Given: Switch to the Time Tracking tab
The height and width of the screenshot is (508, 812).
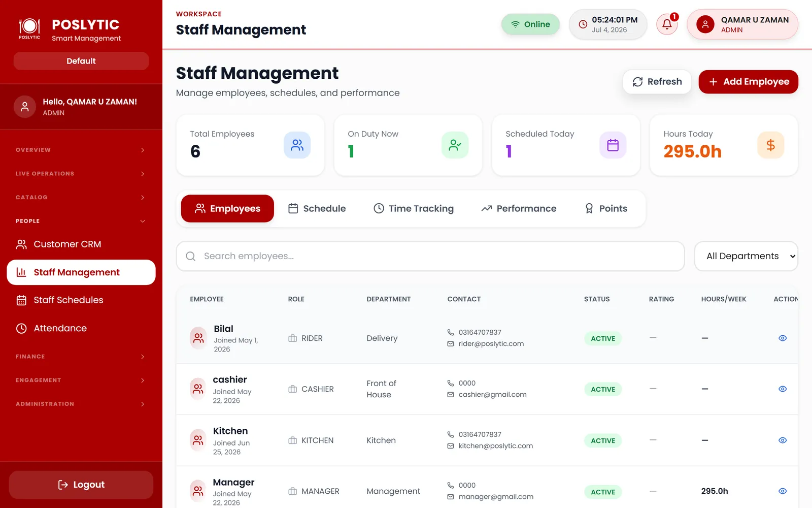Looking at the screenshot, I should click(x=414, y=209).
